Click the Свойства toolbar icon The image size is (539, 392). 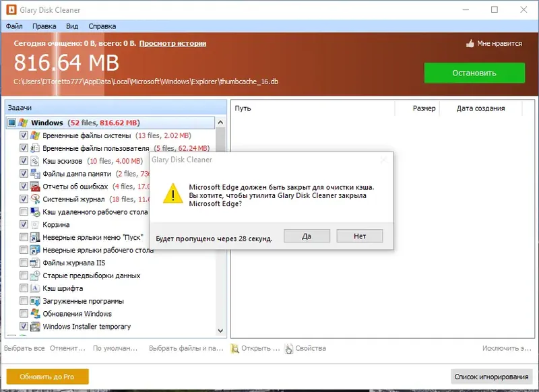click(289, 348)
